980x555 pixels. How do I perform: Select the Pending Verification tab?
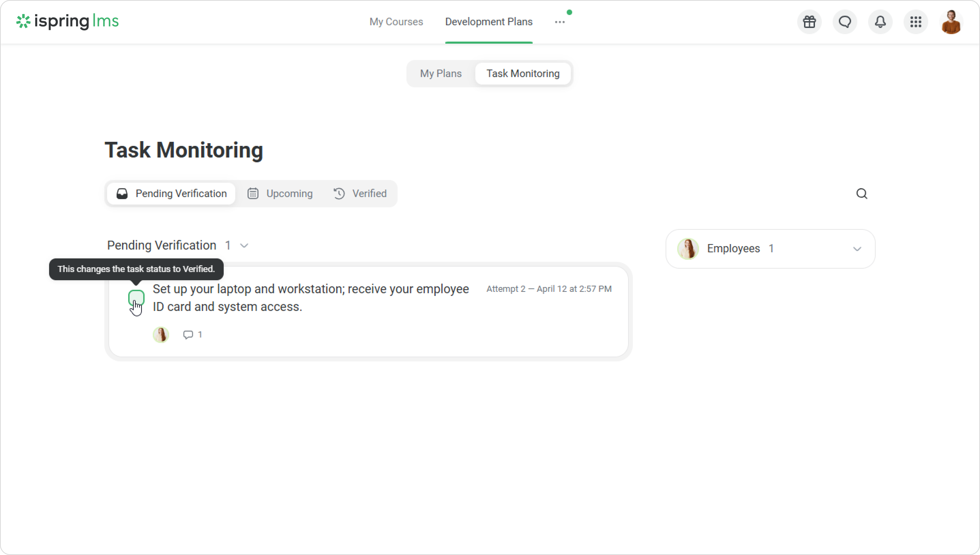coord(171,194)
